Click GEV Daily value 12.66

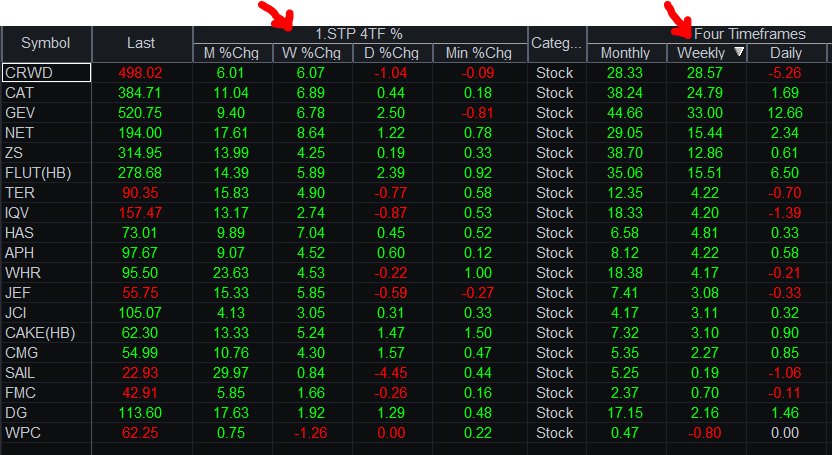pyautogui.click(x=785, y=113)
